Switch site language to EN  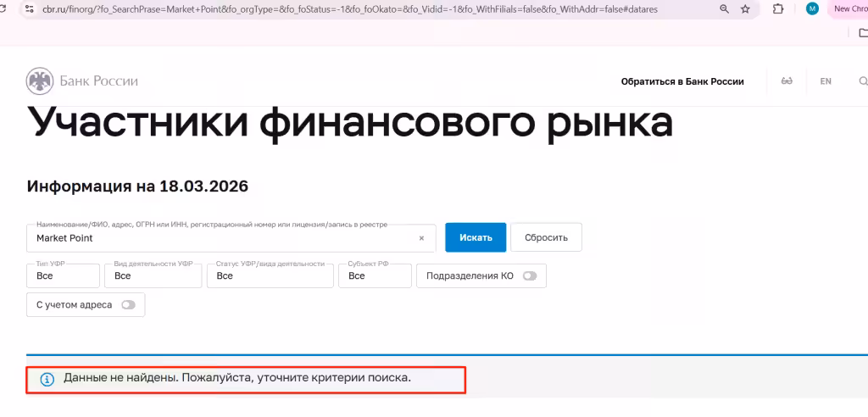point(826,81)
